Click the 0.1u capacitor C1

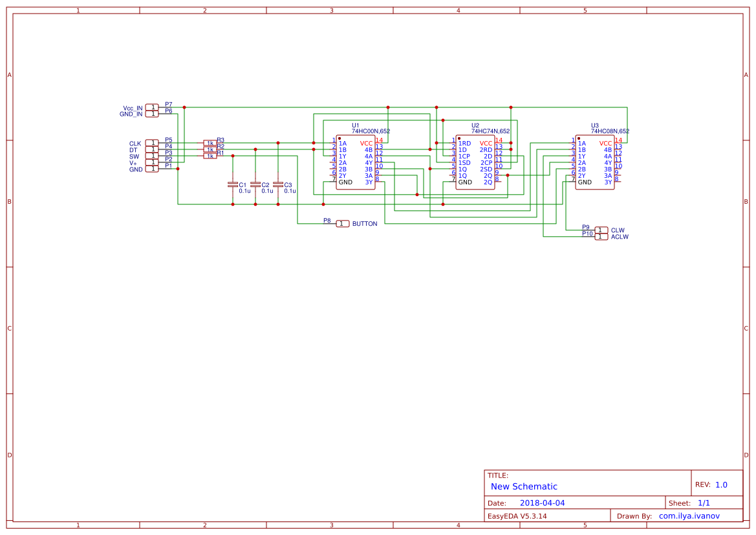(x=233, y=184)
